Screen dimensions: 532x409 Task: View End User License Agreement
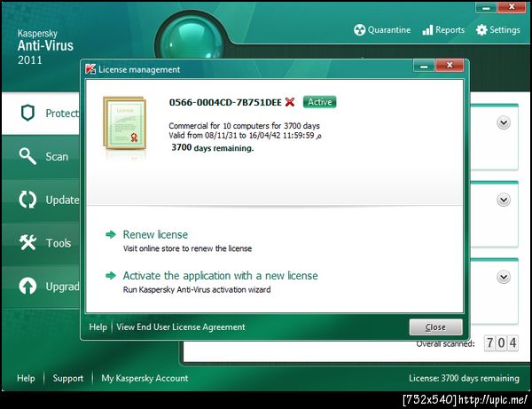(x=181, y=326)
